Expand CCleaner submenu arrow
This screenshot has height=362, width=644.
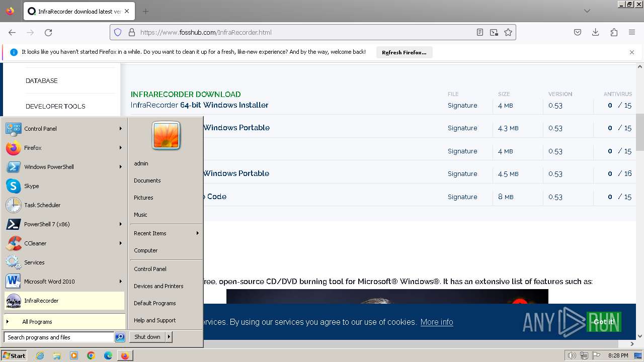[121, 243]
